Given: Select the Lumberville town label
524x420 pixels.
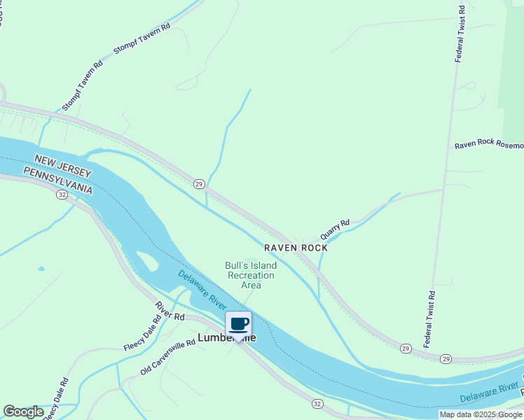Looking at the screenshot, I should tap(227, 337).
